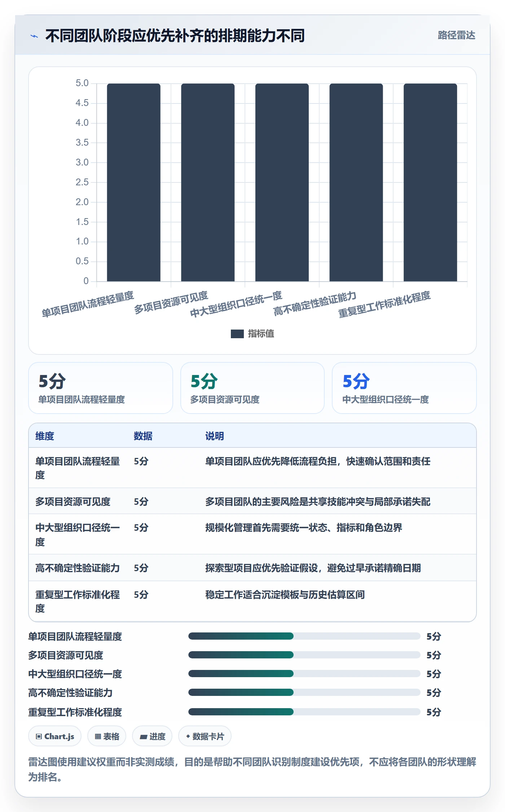Screen dimensions: 505x812
Task: Select the chart bar above 单项目团队流程轻量度
Action: pos(133,182)
